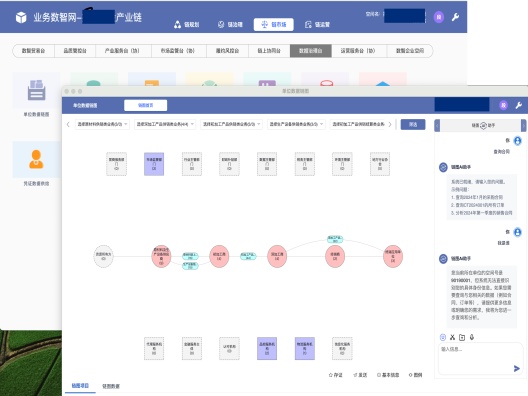Viewport: 528px width, 396px height.
Task: Click the microphone icon in chat toolbar
Action: coord(472,337)
